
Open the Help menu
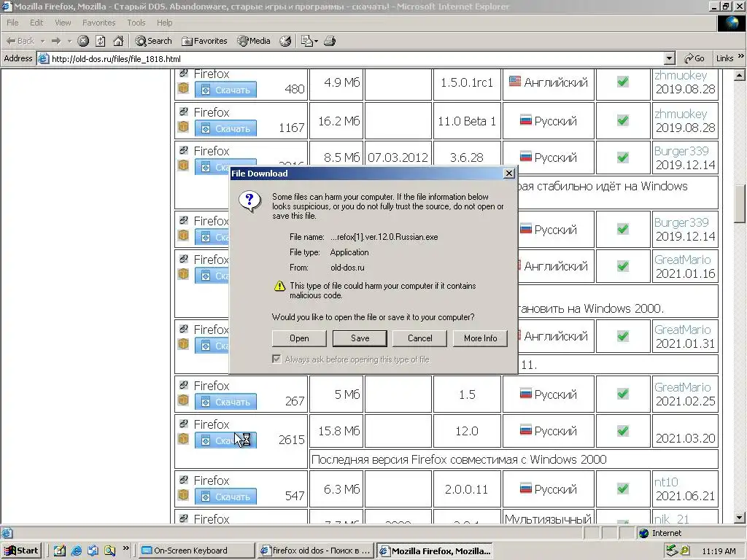click(x=164, y=23)
